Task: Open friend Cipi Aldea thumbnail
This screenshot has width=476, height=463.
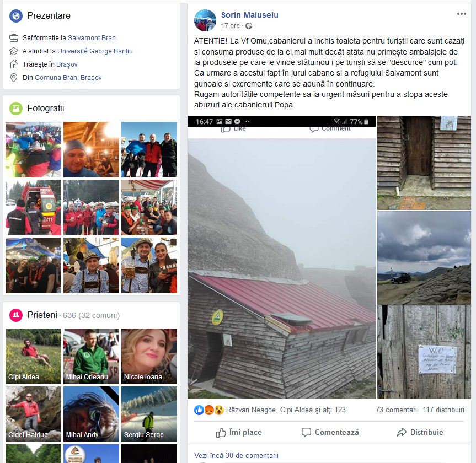Action: click(x=34, y=356)
